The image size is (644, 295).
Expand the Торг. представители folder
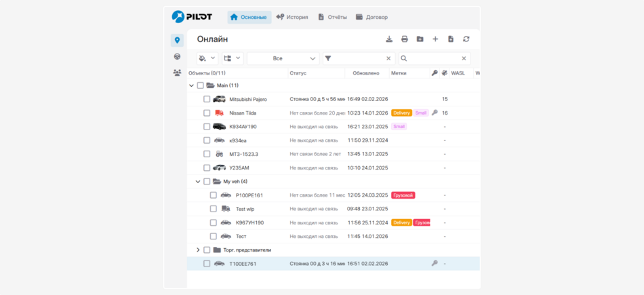[198, 250]
